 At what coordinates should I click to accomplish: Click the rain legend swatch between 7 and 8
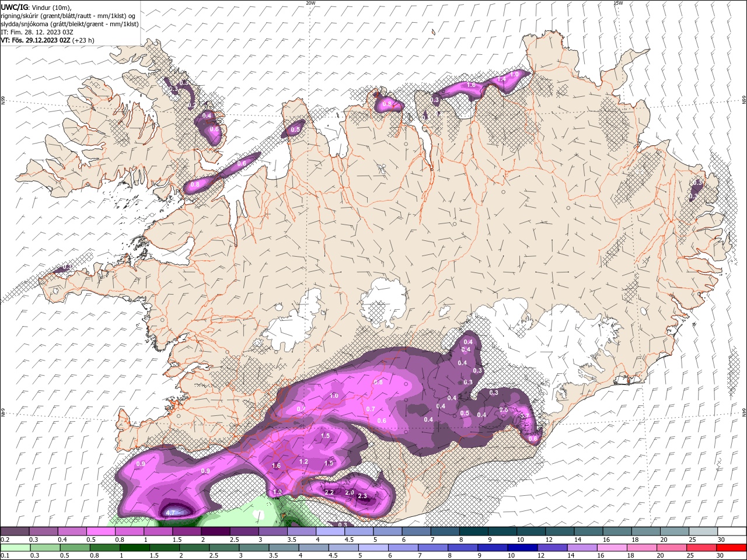pos(433,548)
